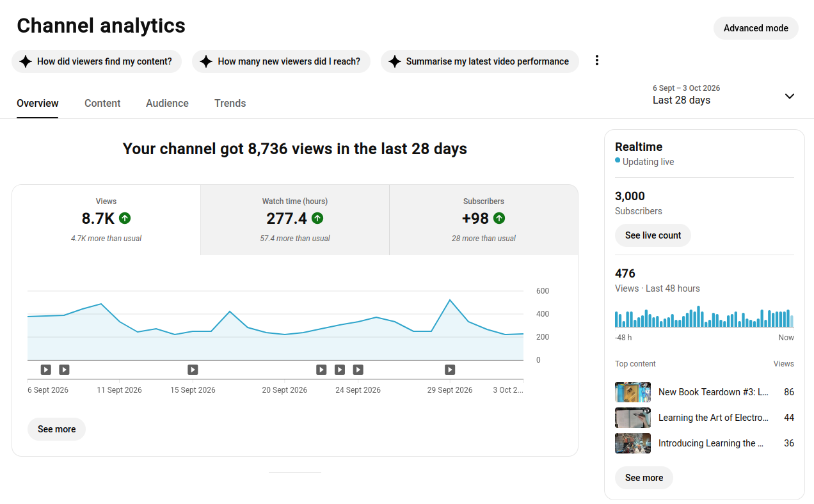The width and height of the screenshot is (814, 504).
Task: Click 'Summarise my latest video performance' chip
Action: coord(480,61)
